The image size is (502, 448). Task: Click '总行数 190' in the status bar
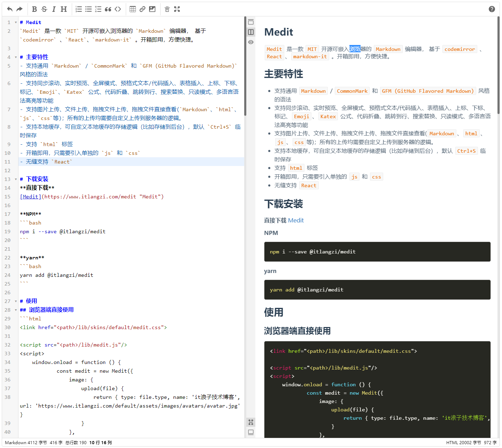click(76, 442)
